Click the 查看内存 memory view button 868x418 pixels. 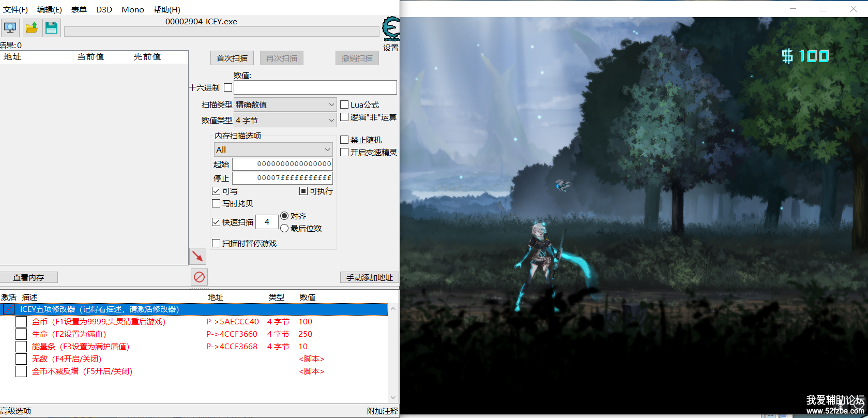click(x=28, y=277)
